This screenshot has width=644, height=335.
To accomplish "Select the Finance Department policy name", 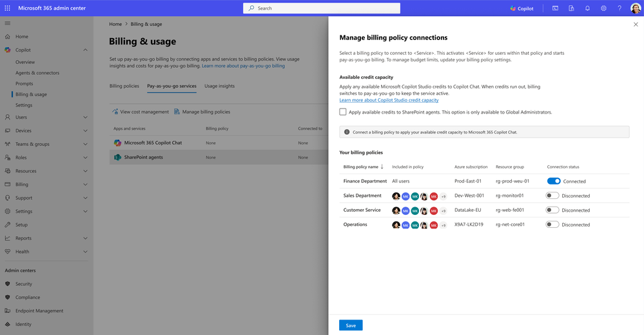I will point(365,181).
